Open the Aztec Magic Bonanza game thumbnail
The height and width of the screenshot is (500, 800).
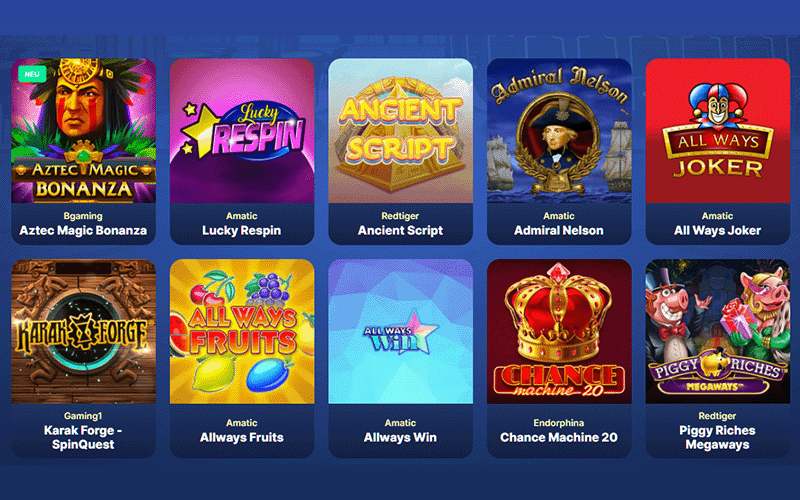84,131
